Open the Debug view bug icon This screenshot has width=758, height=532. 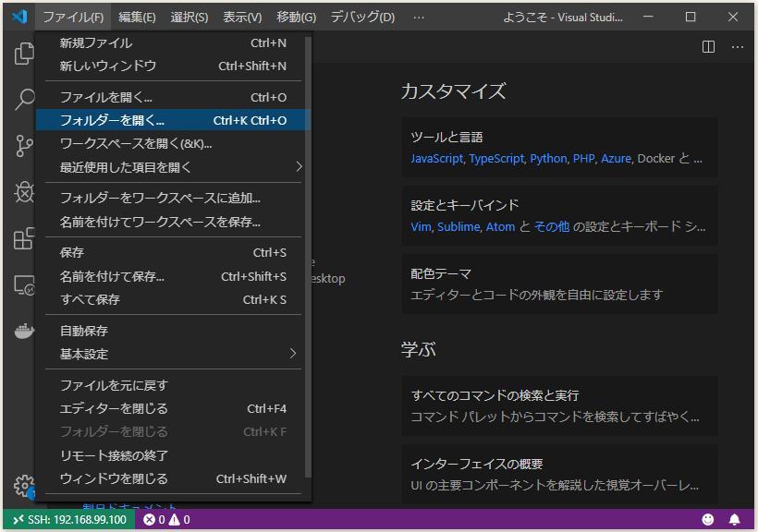(23, 192)
